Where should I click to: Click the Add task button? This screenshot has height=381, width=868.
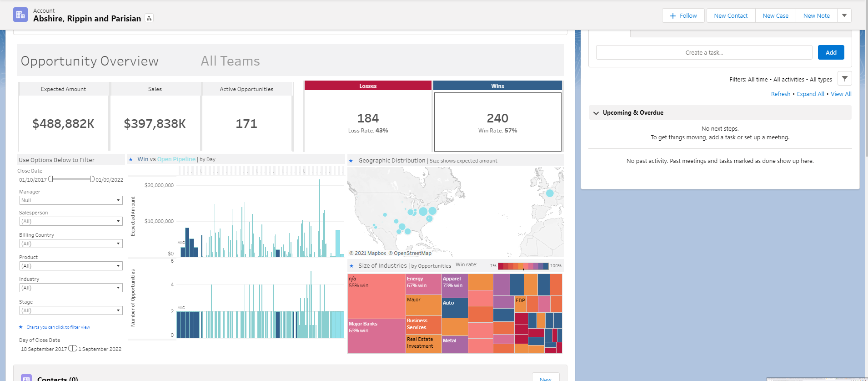tap(831, 52)
